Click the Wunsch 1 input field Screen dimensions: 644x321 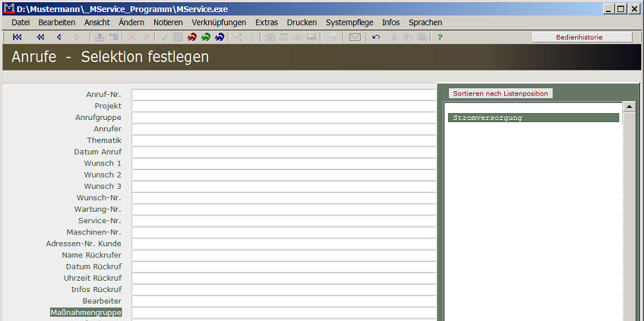(x=284, y=163)
